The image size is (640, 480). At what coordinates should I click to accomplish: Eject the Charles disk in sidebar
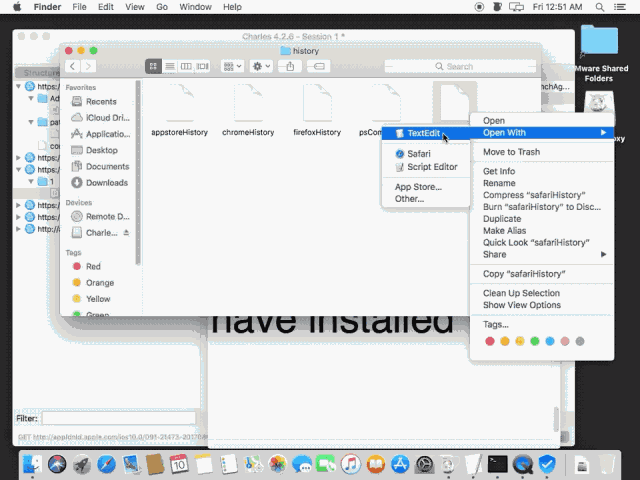[126, 233]
